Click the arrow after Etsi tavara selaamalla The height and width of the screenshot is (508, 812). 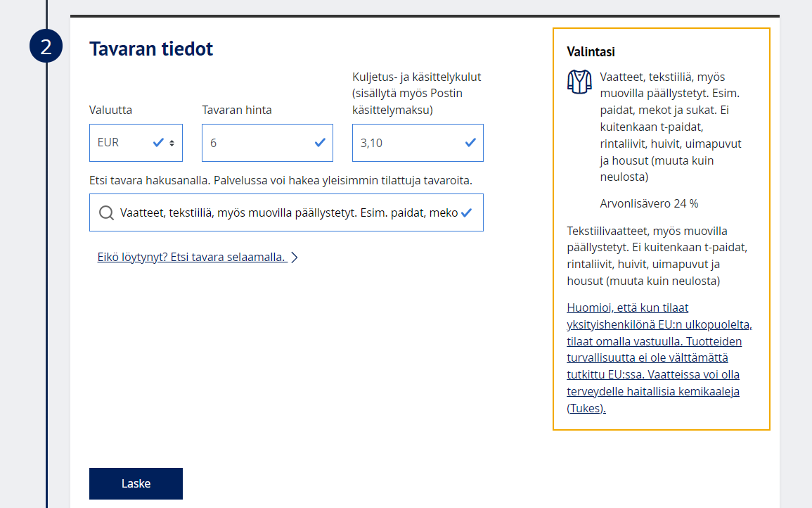coord(295,258)
